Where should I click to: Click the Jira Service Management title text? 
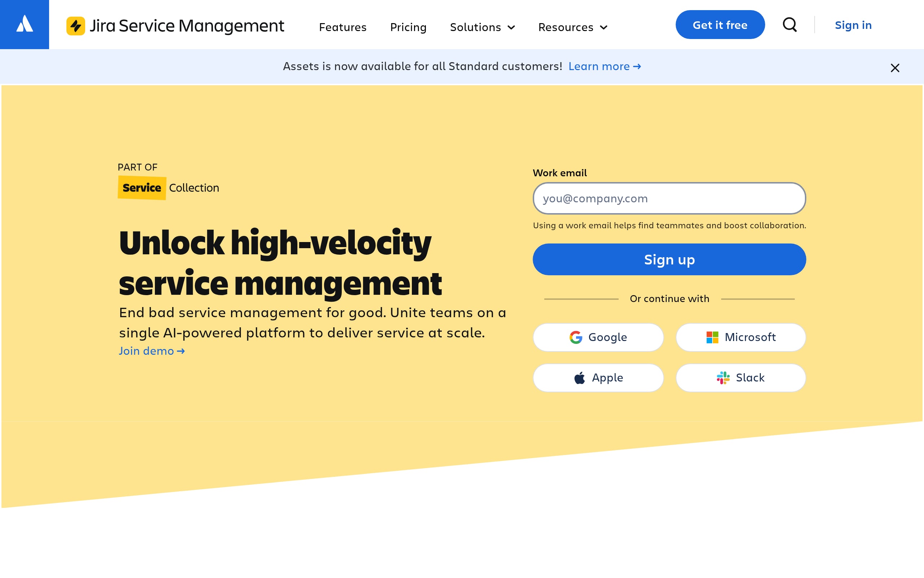[x=187, y=26]
